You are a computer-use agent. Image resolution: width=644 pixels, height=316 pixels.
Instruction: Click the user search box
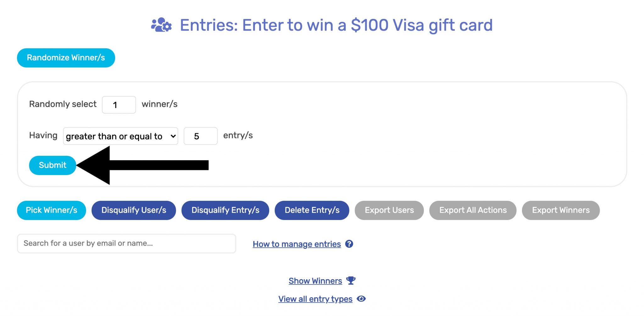(126, 243)
